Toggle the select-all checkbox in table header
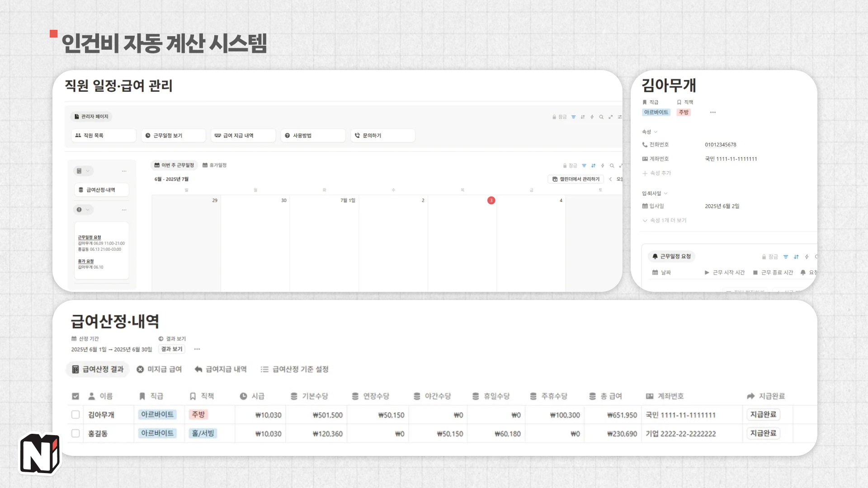 tap(75, 396)
